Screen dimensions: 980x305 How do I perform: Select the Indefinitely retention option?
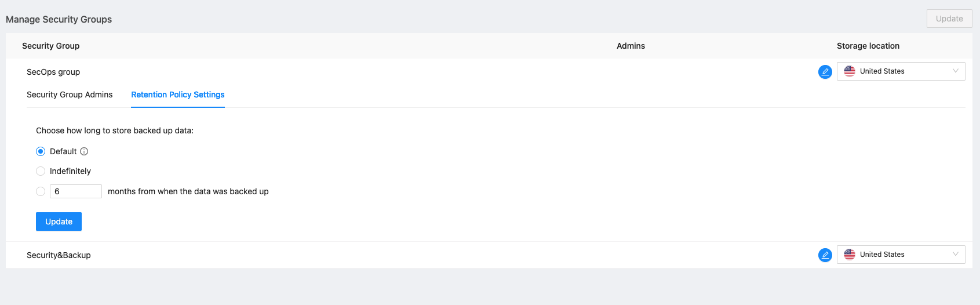[41, 171]
